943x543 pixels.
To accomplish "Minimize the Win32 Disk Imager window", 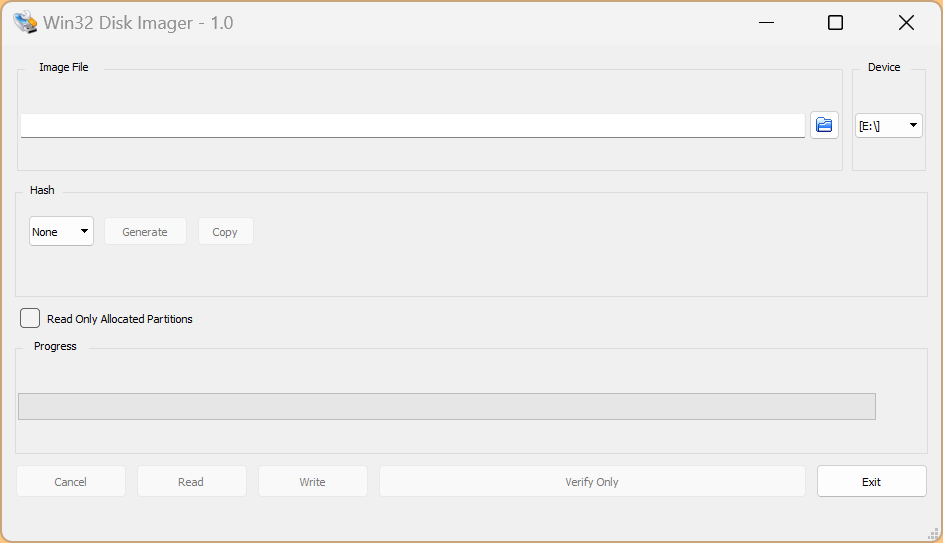I will click(766, 23).
